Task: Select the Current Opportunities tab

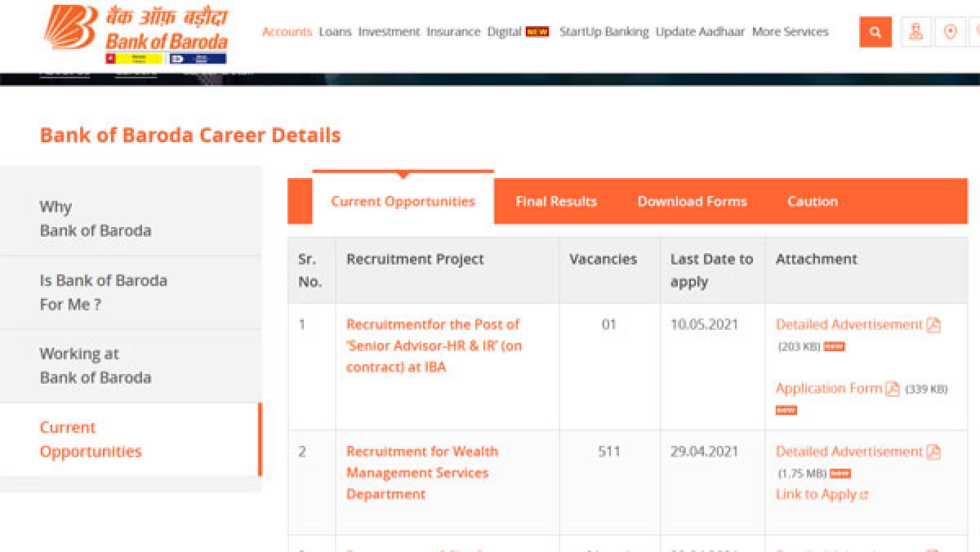Action: 403,201
